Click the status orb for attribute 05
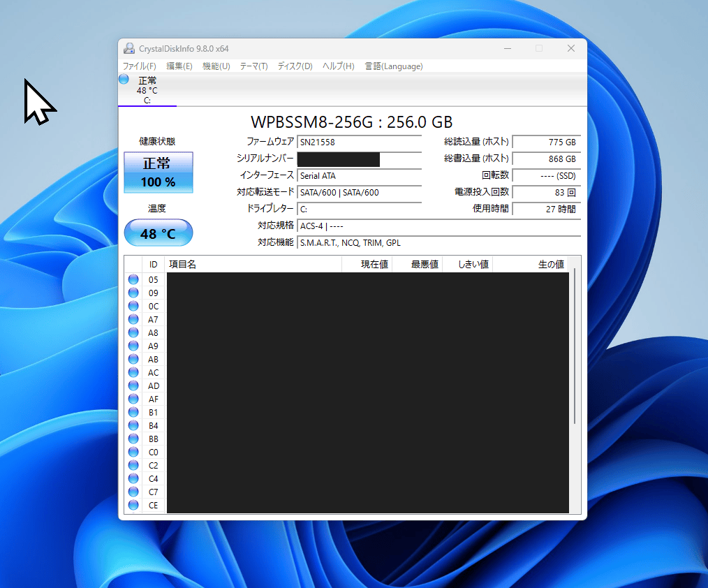The image size is (708, 588). coord(133,279)
